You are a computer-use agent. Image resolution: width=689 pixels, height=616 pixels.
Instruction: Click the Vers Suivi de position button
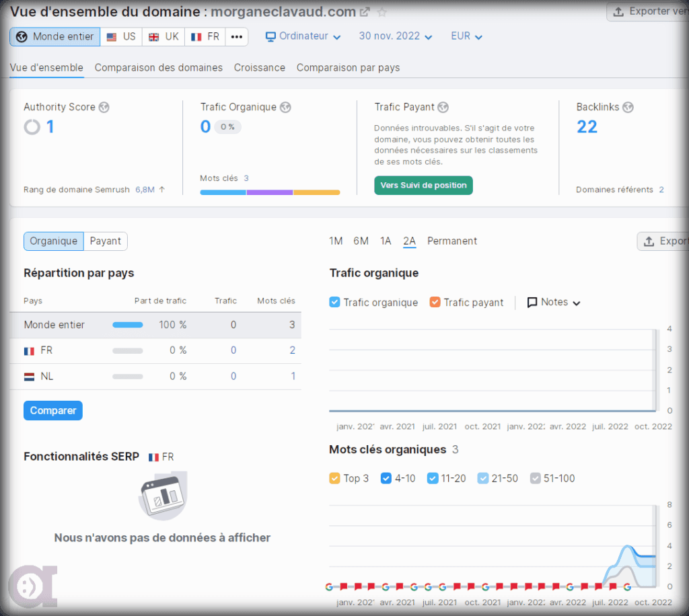pos(423,185)
